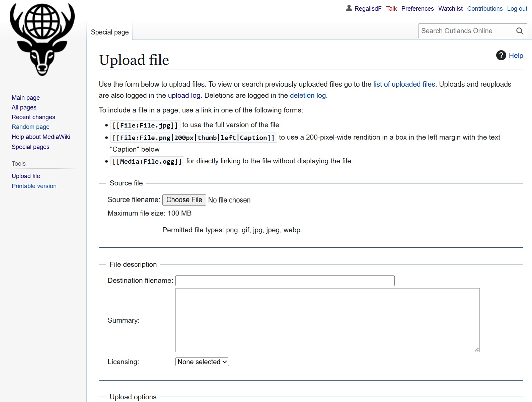Screen dimensions: 532x402
Task: Click inside the Summary text area
Action: tap(327, 320)
